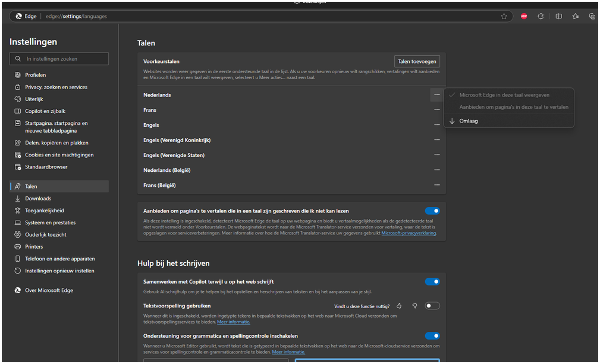Enable Tekstvoorspelling gebruiken toggle
Image resolution: width=600 pixels, height=364 pixels.
[x=432, y=306]
